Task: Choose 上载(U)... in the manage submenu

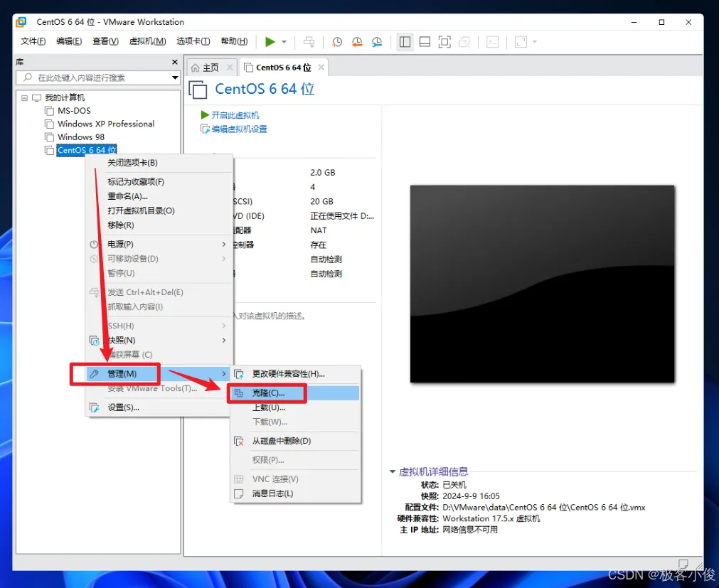Action: 295,407
